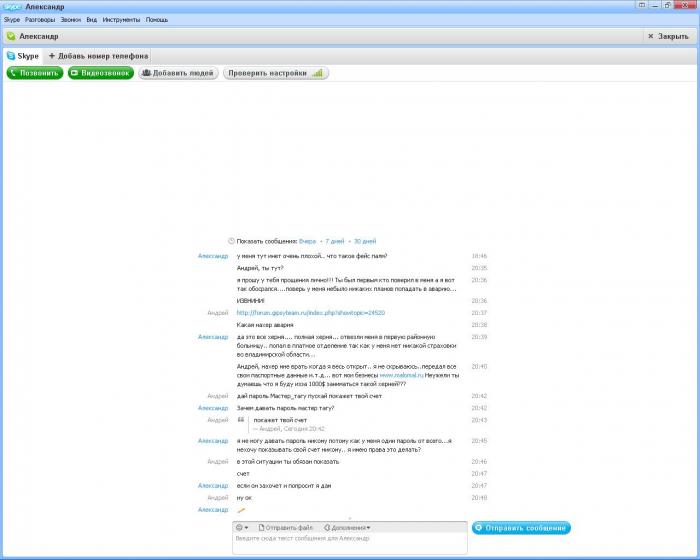This screenshot has height=560, width=700.
Task: Click the Александр contact name in header bar
Action: pyautogui.click(x=39, y=36)
